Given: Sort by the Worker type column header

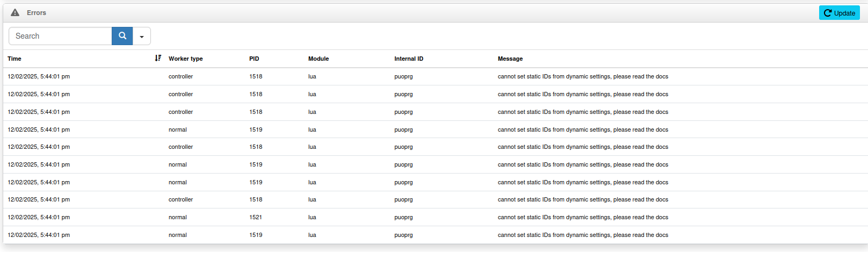Looking at the screenshot, I should [185, 59].
